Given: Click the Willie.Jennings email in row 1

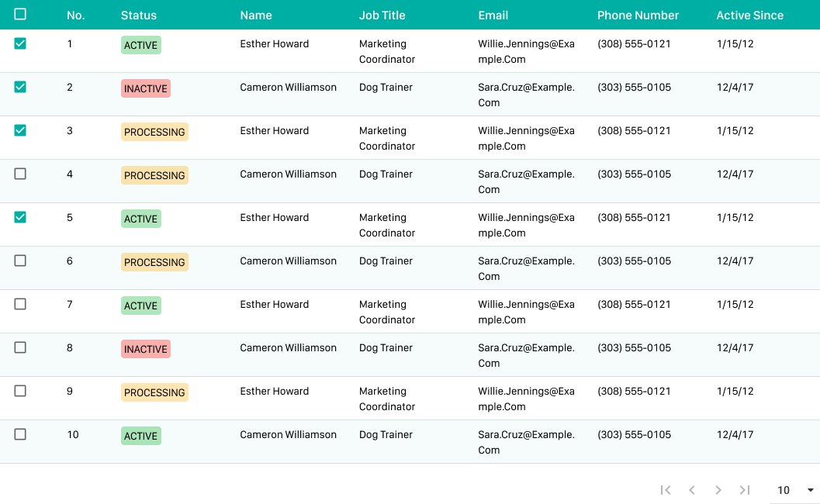Looking at the screenshot, I should [x=526, y=51].
